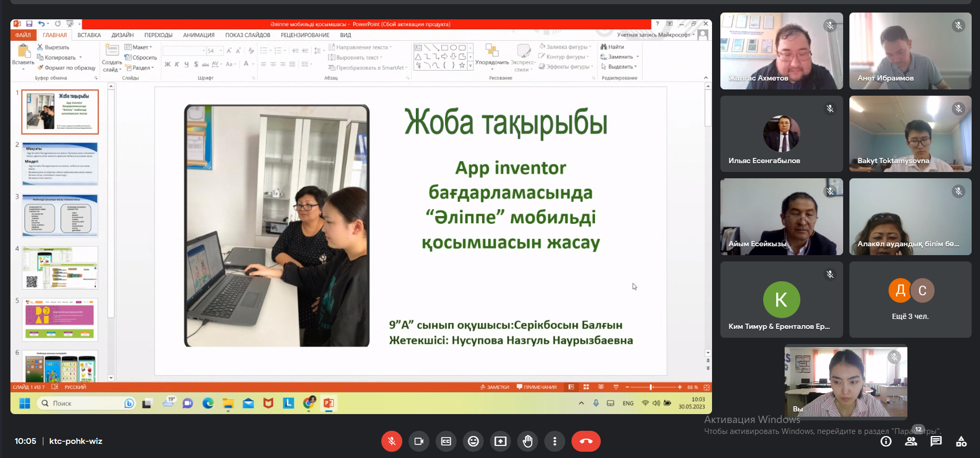Image resolution: width=980 pixels, height=458 pixels.
Task: Open meeting details info icon
Action: point(886,441)
